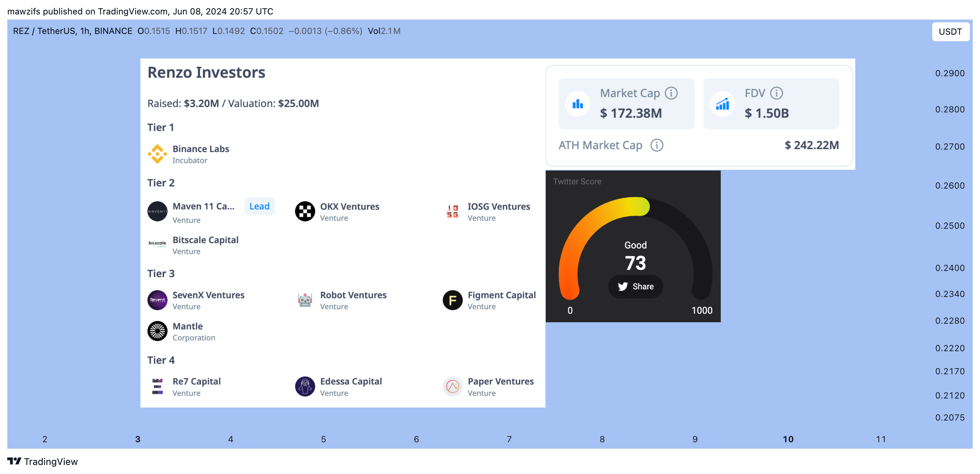The width and height of the screenshot is (980, 474).
Task: Open the Figment Capital investor link
Action: coord(502,295)
